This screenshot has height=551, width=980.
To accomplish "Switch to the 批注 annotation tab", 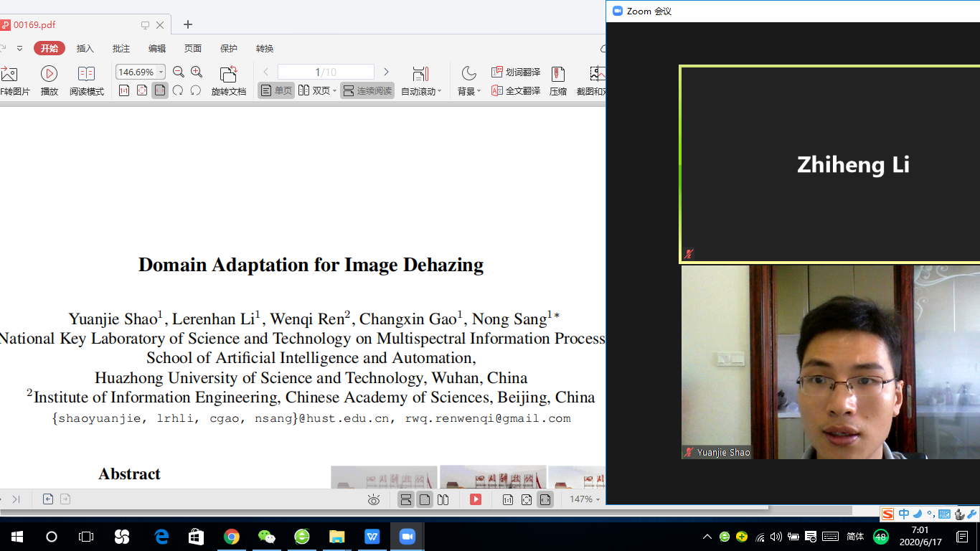I will pos(121,49).
